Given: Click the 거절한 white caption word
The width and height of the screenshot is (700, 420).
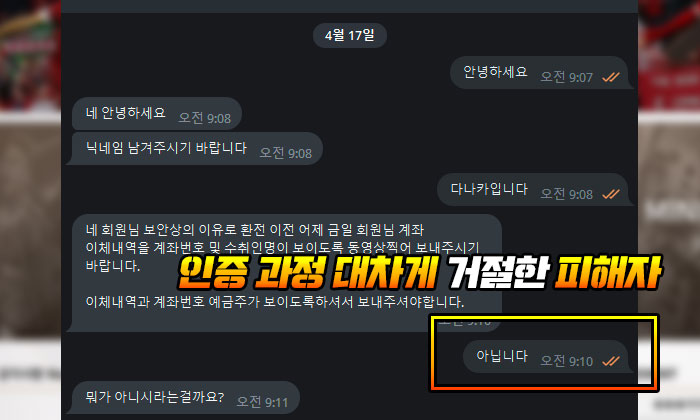Looking at the screenshot, I should point(498,272).
